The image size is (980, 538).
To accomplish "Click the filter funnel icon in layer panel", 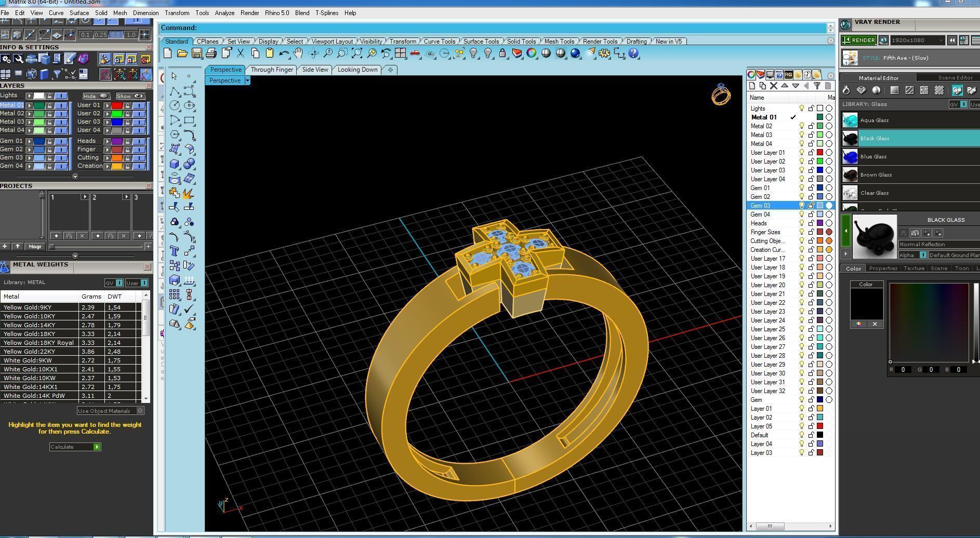I will (817, 86).
